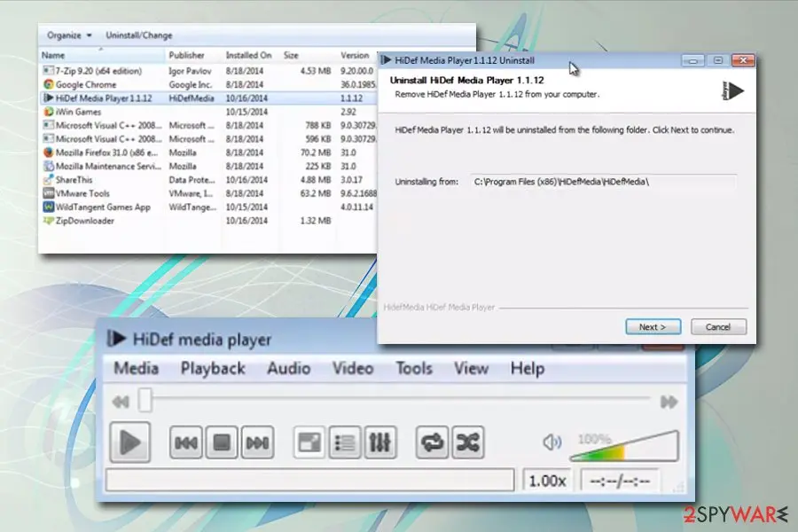Click Cancel in the uninstall dialog
Viewport: 798px width, 532px height.
(718, 327)
